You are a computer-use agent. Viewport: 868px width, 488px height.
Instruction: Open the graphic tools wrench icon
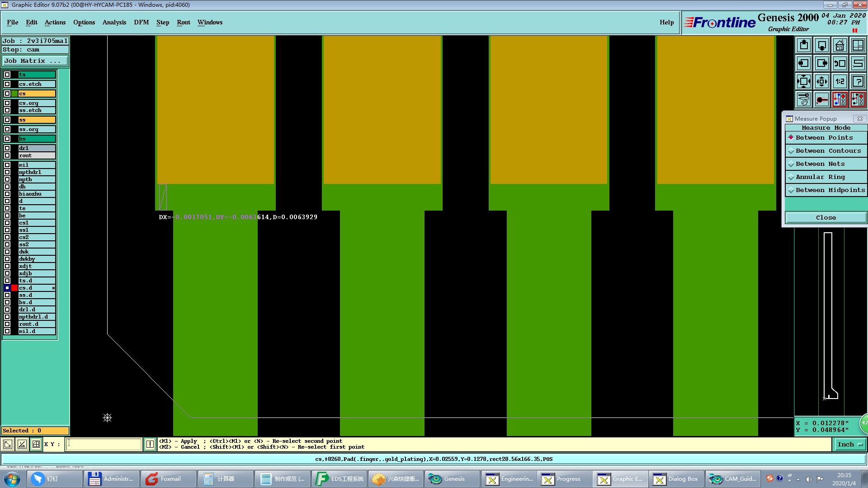coord(804,99)
